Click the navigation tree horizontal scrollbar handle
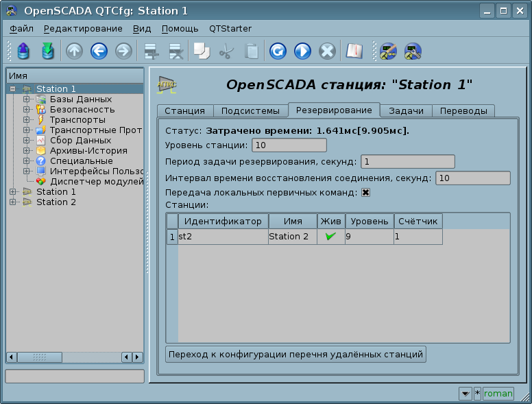This screenshot has width=532, height=404. pos(40,357)
